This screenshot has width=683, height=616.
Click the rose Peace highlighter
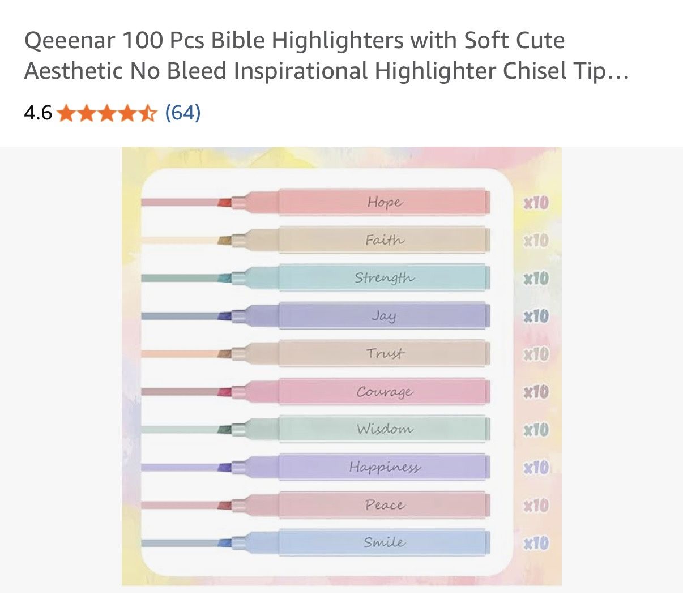(x=383, y=504)
